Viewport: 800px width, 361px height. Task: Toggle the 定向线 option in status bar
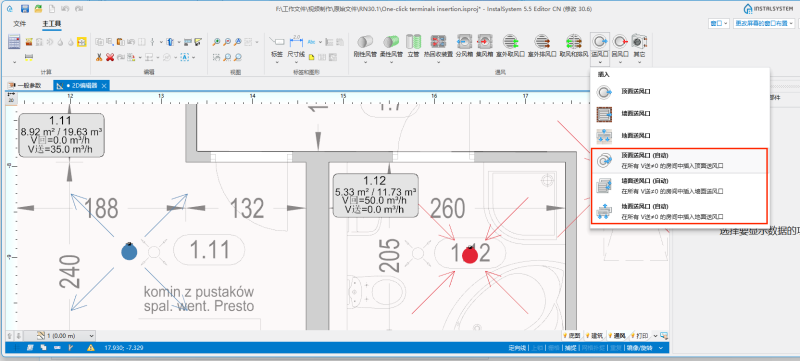click(x=517, y=348)
